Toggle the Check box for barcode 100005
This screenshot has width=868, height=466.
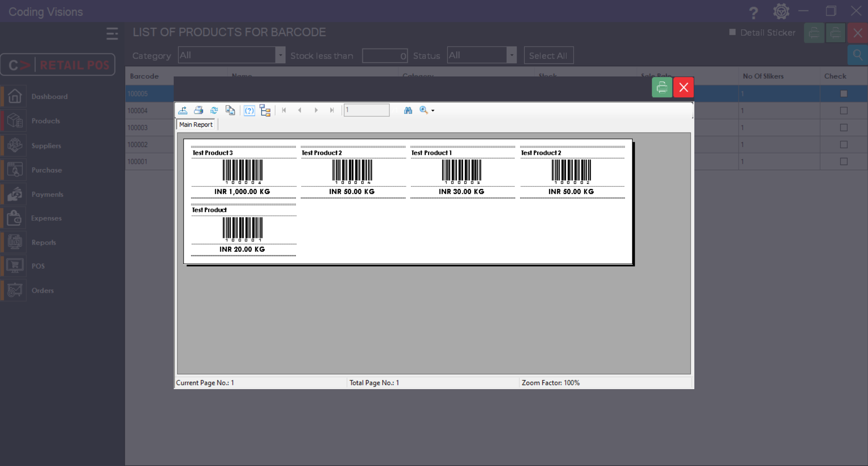[844, 94]
